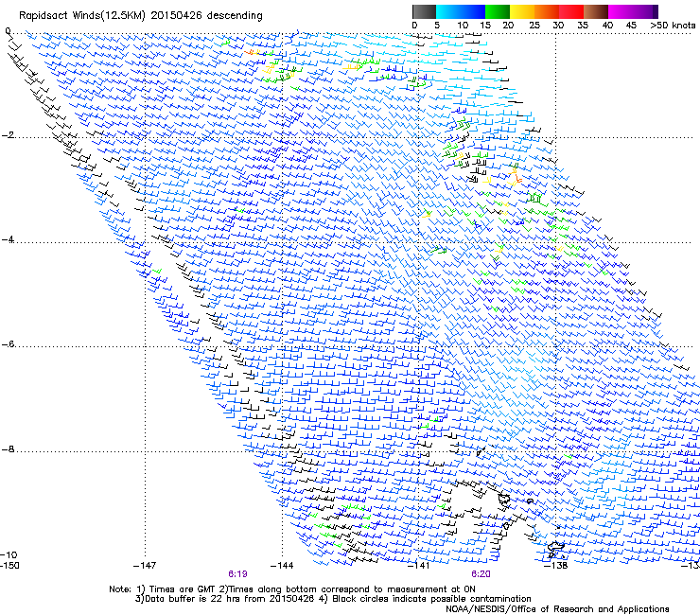Click the green 15–20 knots legend swatch
Screen dimensions: 700x615
[498, 11]
